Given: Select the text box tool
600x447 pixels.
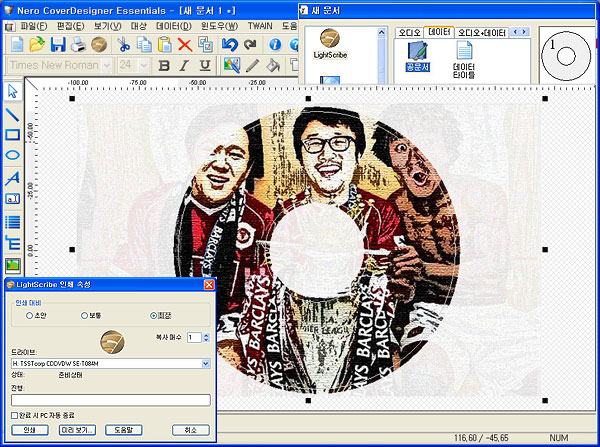Looking at the screenshot, I should (x=13, y=199).
